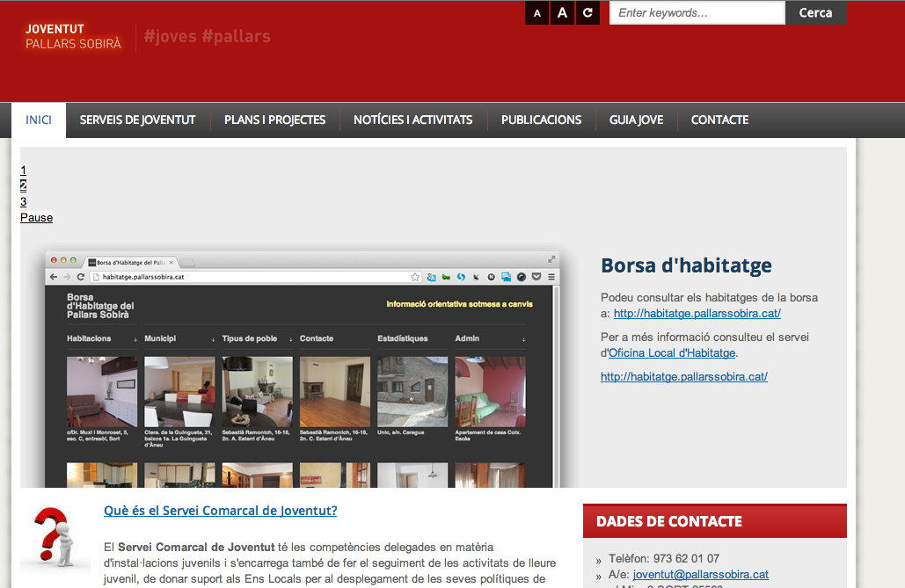Open 'Què és el Servei Comarcal de Joventut?' link
This screenshot has height=588, width=905.
(221, 511)
